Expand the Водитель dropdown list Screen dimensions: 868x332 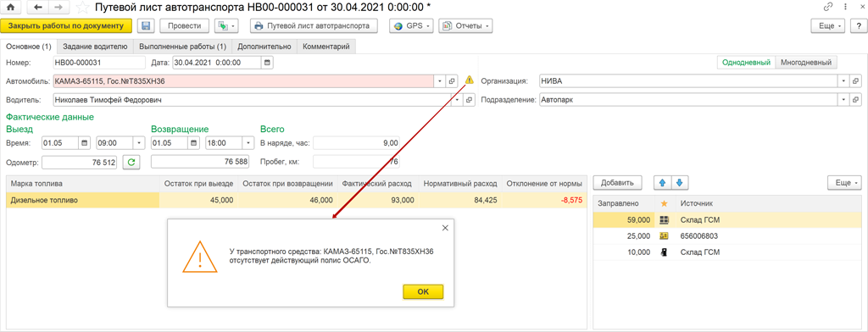[457, 100]
